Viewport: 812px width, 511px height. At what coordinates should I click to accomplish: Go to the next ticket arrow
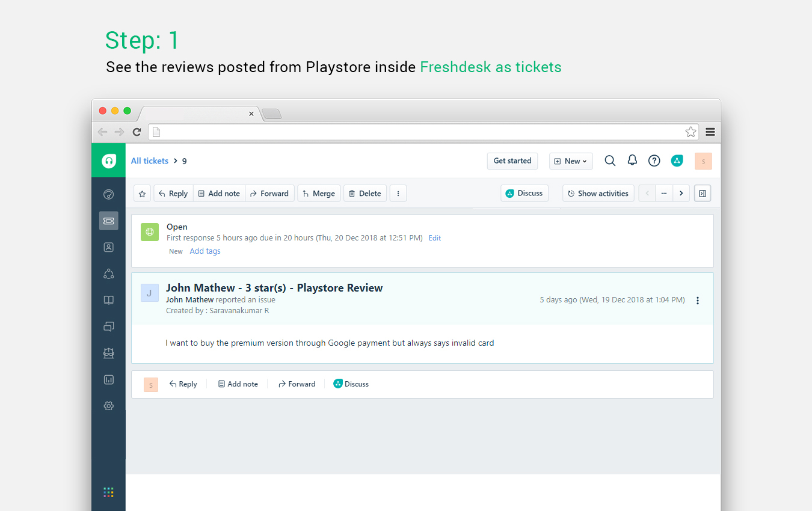pos(681,193)
